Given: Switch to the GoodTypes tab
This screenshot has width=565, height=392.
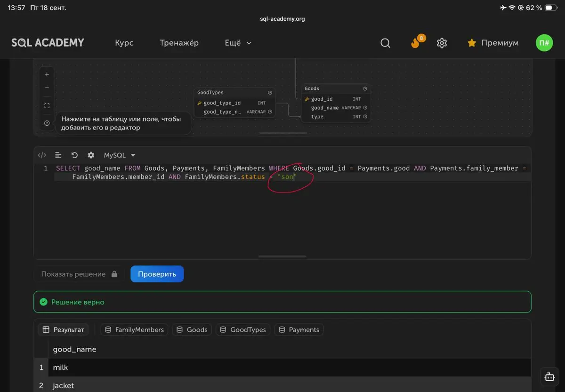Looking at the screenshot, I should point(243,330).
